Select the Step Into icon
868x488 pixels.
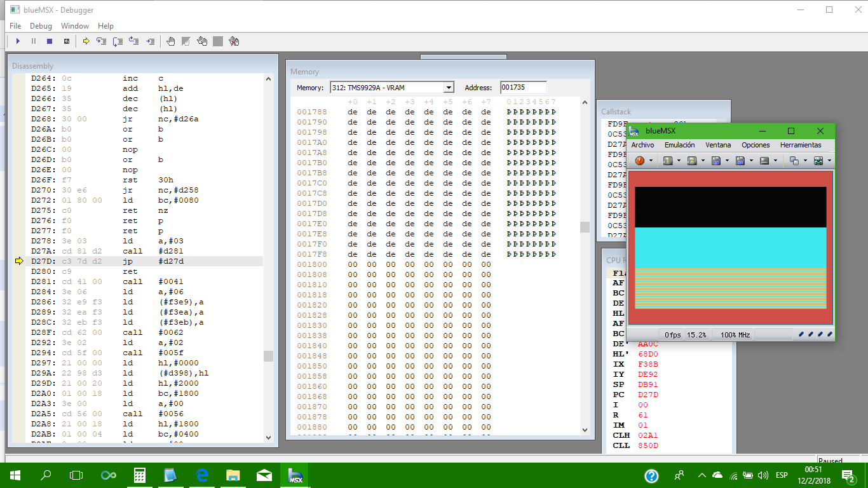click(x=100, y=41)
